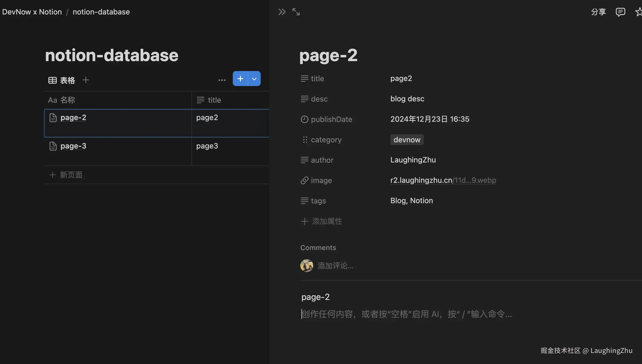Image resolution: width=642 pixels, height=364 pixels.
Task: Open the r2.laughingzhu.cn image link
Action: (x=443, y=180)
